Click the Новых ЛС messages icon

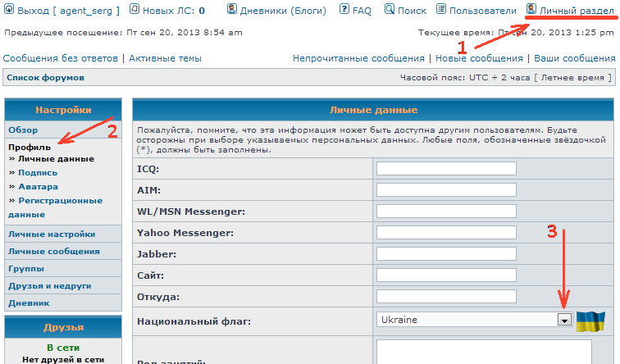[x=134, y=11]
